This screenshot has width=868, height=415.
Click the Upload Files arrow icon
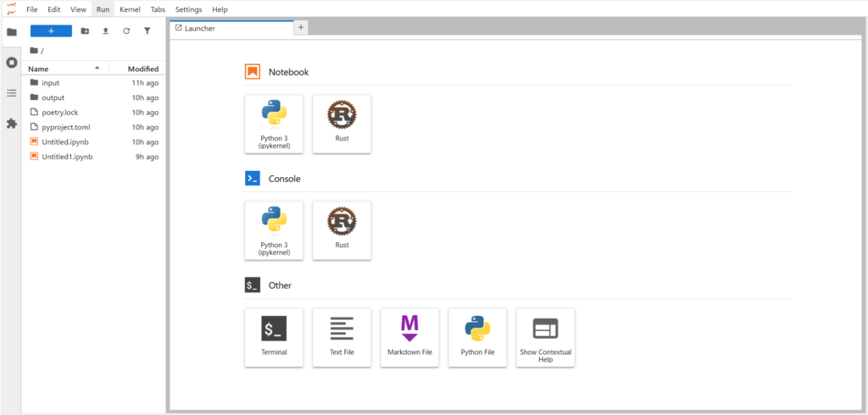point(105,31)
